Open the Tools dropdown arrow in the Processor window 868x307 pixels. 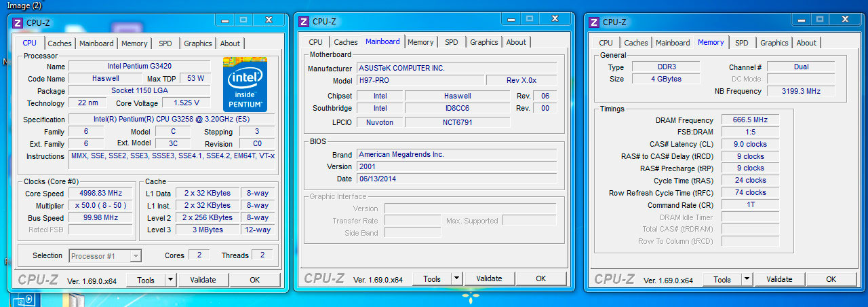point(170,280)
